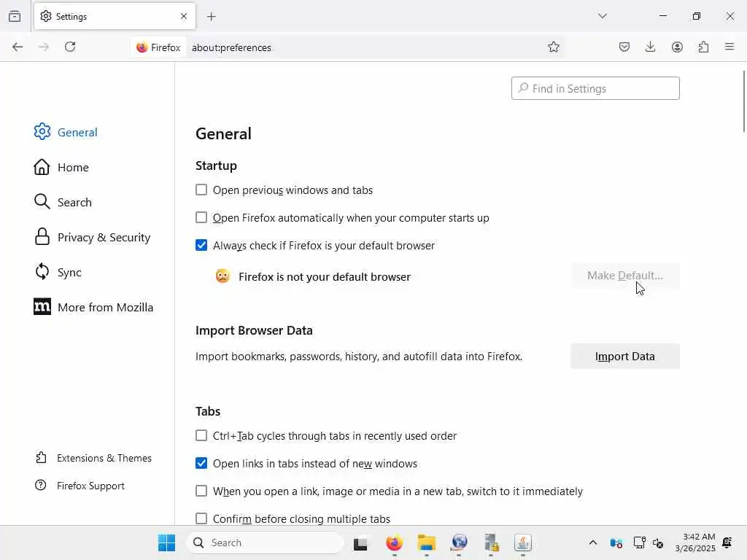Enable switch to new tab immediately checkbox
This screenshot has width=747, height=560.
(201, 491)
